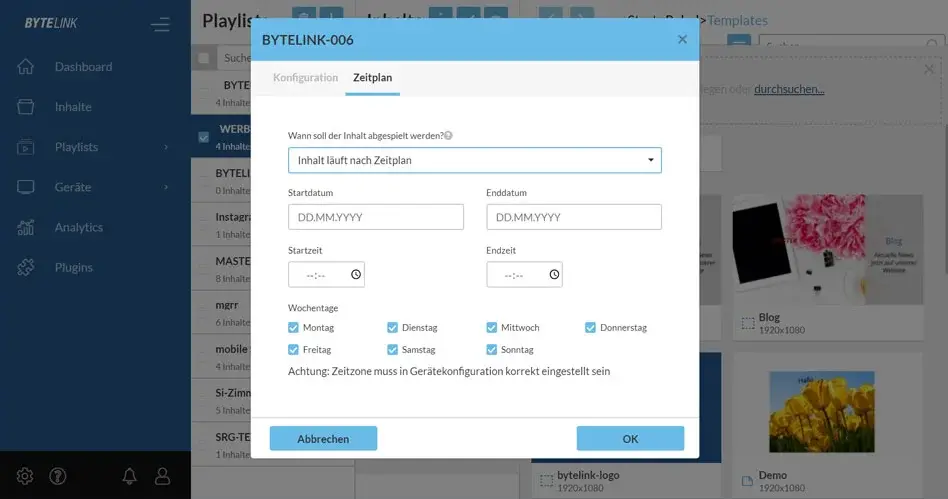The width and height of the screenshot is (948, 499).
Task: Click the clock icon in Endzeit
Action: [x=554, y=275]
